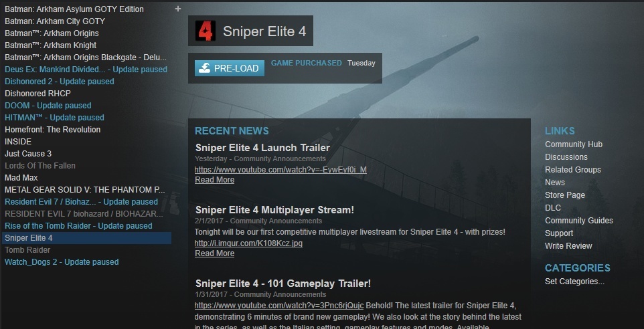Open the 101 Gameplay Trailer YouTube link

(279, 306)
